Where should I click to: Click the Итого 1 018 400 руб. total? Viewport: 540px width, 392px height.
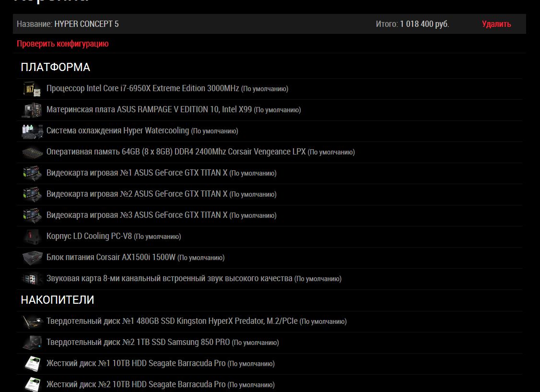(x=412, y=24)
